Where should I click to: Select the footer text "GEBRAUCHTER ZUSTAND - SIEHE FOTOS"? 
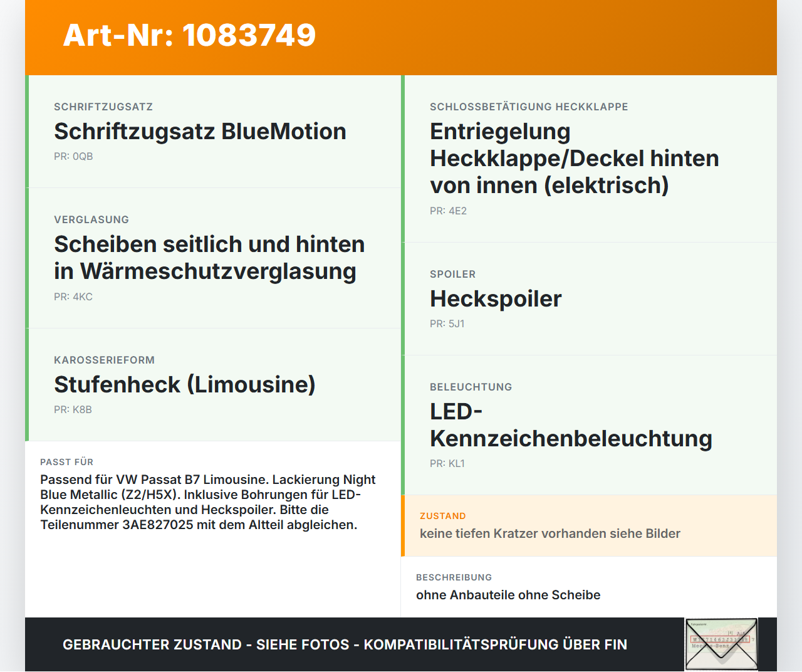point(206,644)
